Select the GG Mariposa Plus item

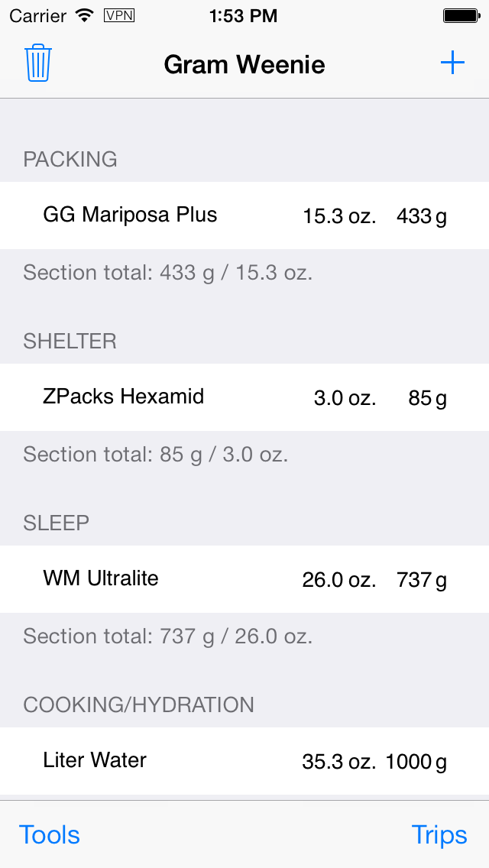coord(130,215)
